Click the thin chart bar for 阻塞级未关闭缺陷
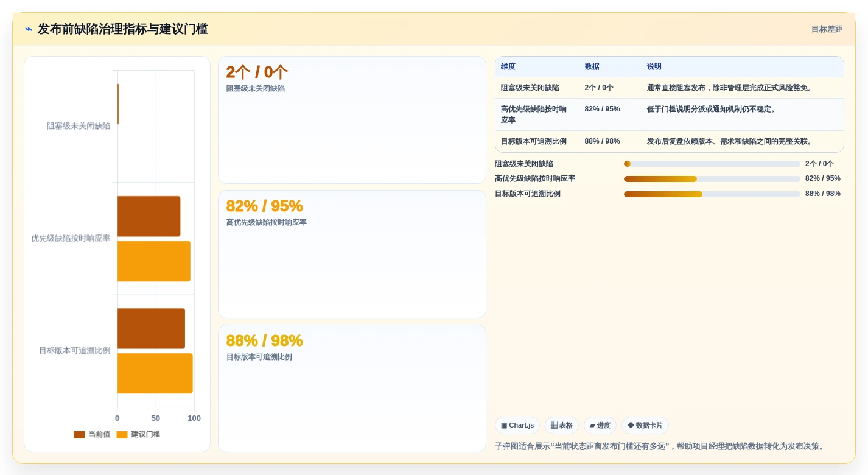This screenshot has height=475, width=868. [118, 104]
